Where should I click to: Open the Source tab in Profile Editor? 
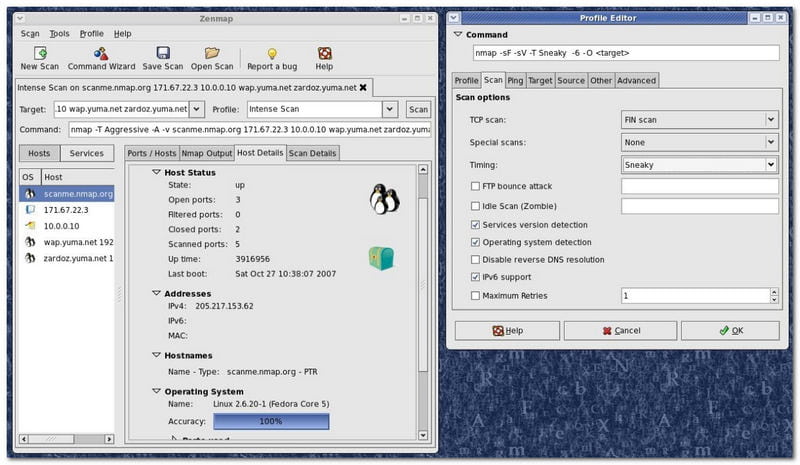click(571, 81)
